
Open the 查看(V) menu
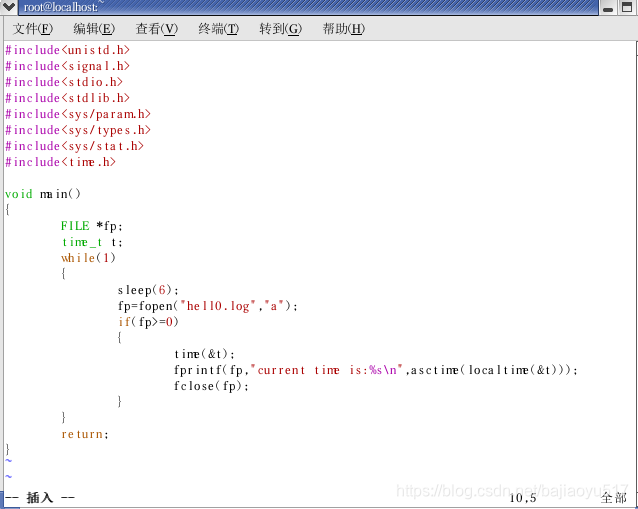157,28
